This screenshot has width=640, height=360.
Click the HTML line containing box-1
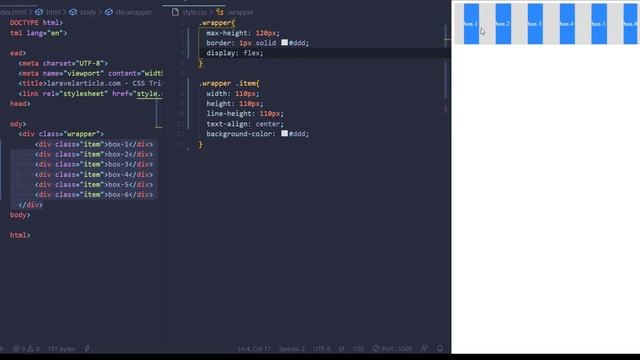(94, 144)
